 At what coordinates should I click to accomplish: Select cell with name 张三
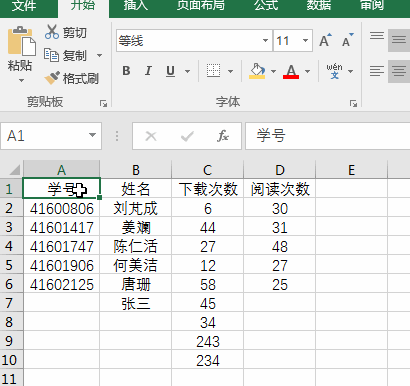pyautogui.click(x=136, y=303)
